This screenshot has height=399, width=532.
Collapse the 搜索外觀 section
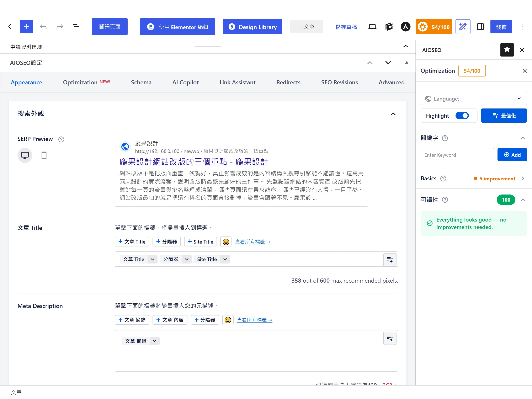tap(393, 114)
